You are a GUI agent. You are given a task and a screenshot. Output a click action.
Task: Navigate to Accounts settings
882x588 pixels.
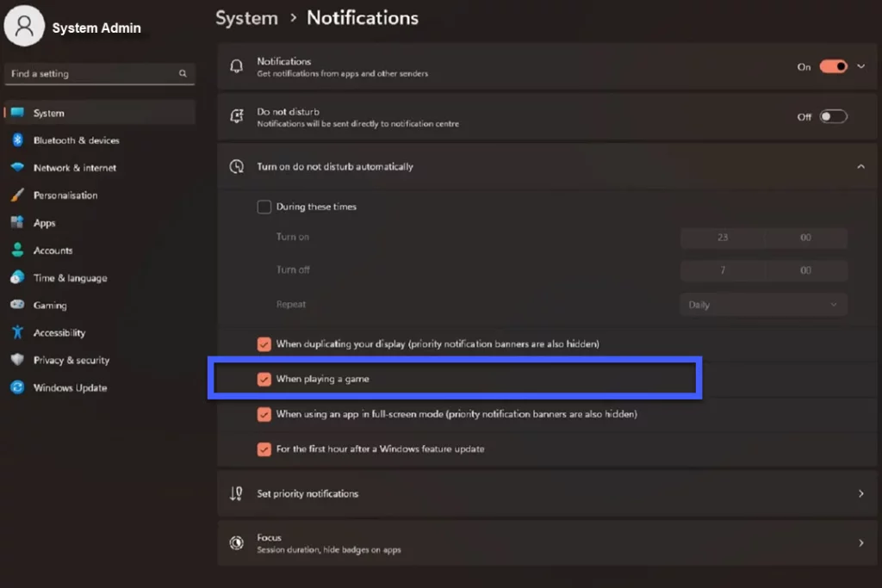pos(100,251)
